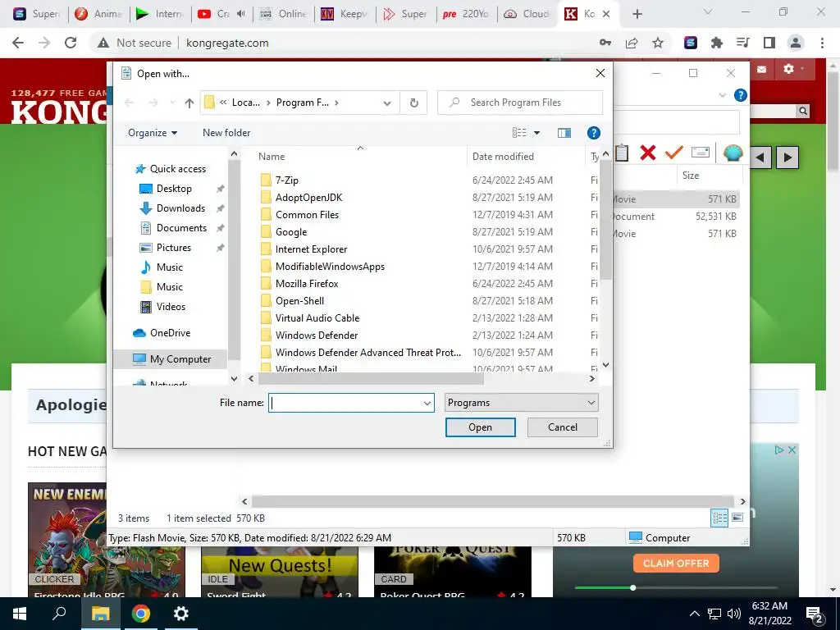Cancel the Open with dialog
The width and height of the screenshot is (840, 630).
(x=563, y=427)
